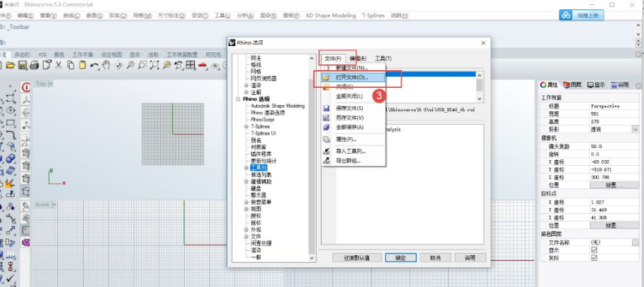Click the Open file folder toolbar icon

10,65
